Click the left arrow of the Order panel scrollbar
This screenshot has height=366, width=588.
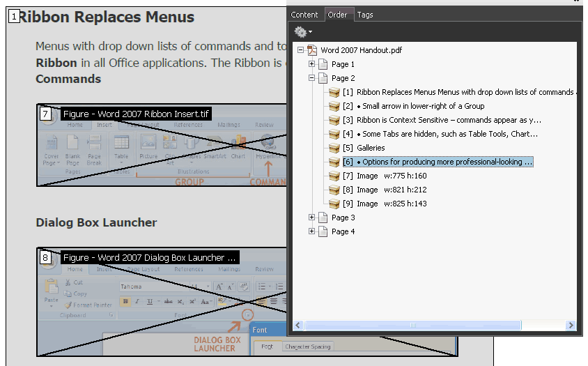tap(298, 325)
